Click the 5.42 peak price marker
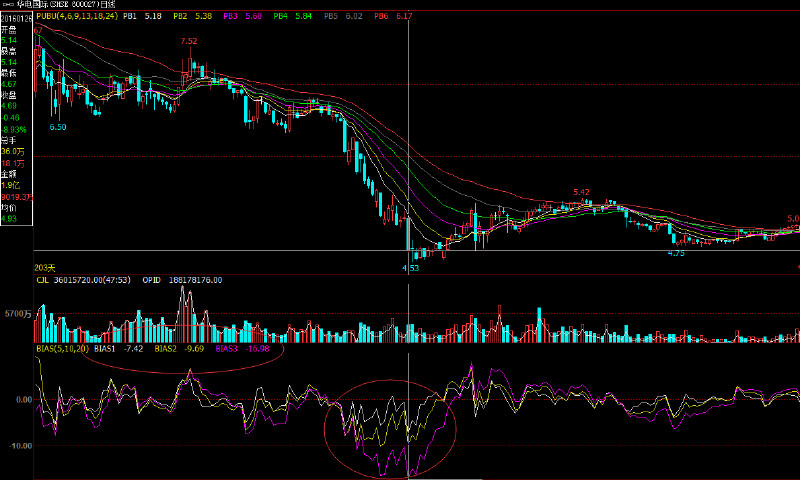 581,191
